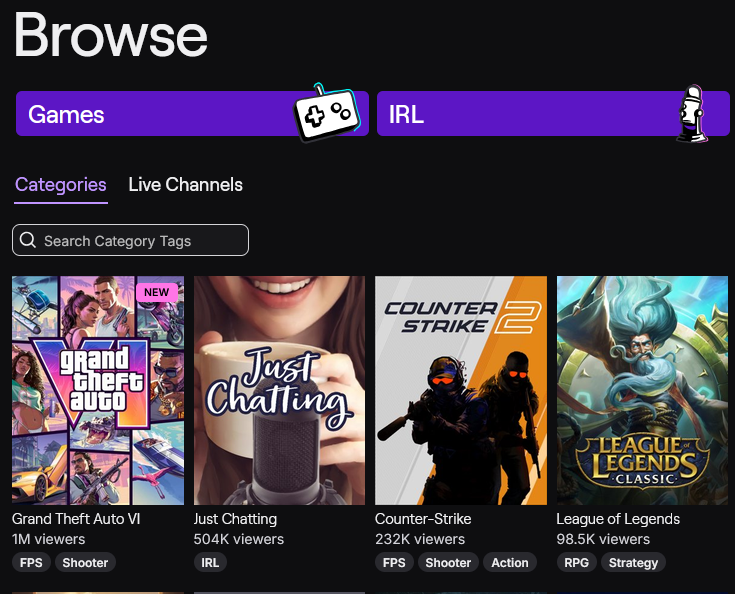Image resolution: width=735 pixels, height=594 pixels.
Task: Open the Games browse banner
Action: [192, 113]
